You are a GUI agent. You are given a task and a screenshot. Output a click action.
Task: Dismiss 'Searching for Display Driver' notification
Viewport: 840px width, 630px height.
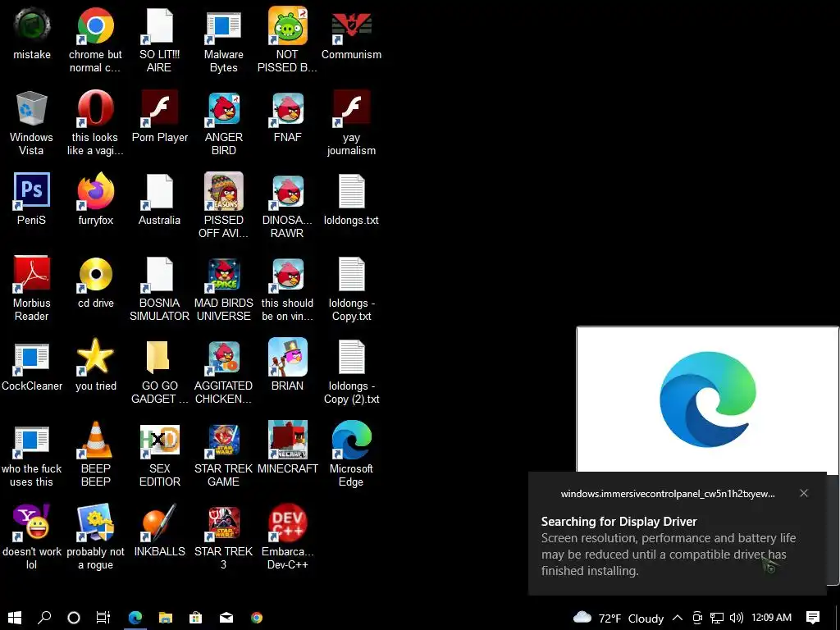[804, 493]
